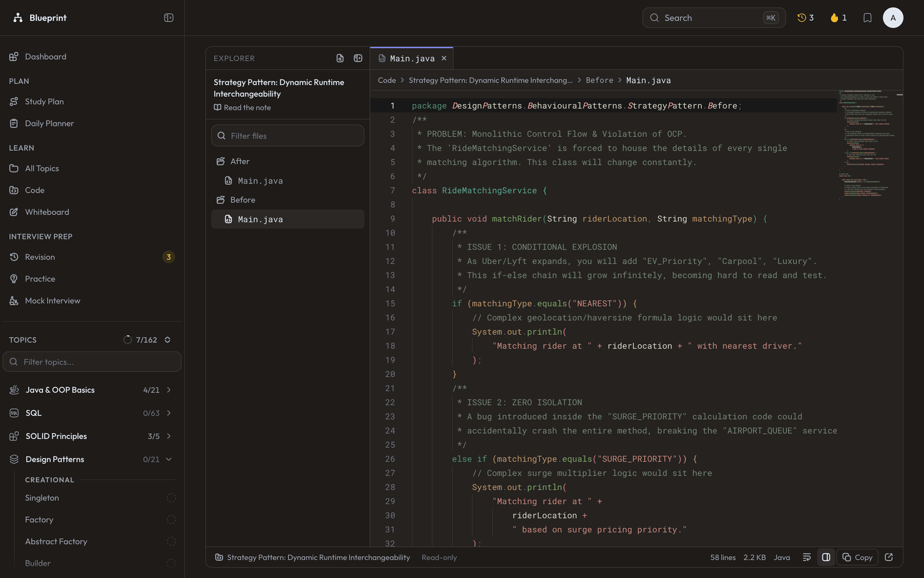This screenshot has width=924, height=578.
Task: Click Code in the breadcrumb
Action: (387, 80)
